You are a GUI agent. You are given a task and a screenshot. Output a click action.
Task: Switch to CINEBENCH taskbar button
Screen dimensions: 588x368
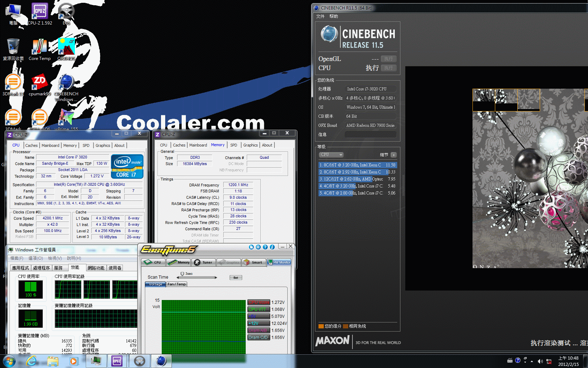tap(161, 361)
